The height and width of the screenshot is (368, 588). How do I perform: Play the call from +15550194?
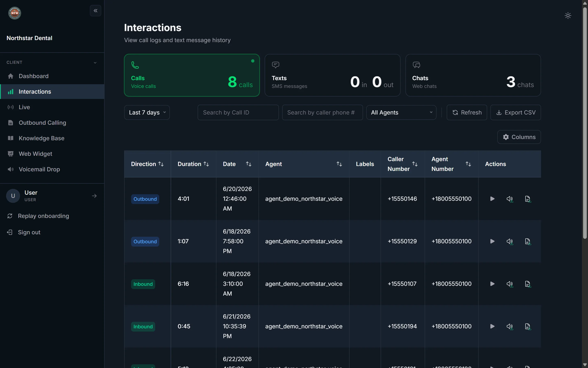pos(492,326)
